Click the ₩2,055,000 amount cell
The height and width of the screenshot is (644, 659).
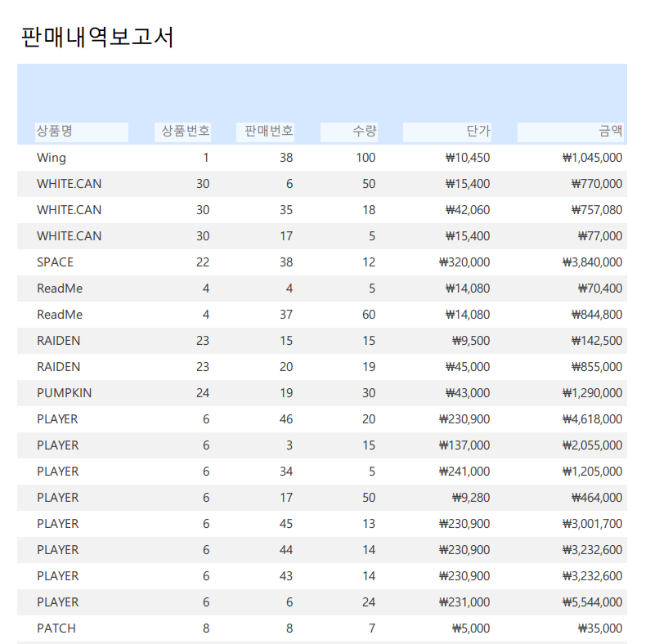tap(592, 445)
